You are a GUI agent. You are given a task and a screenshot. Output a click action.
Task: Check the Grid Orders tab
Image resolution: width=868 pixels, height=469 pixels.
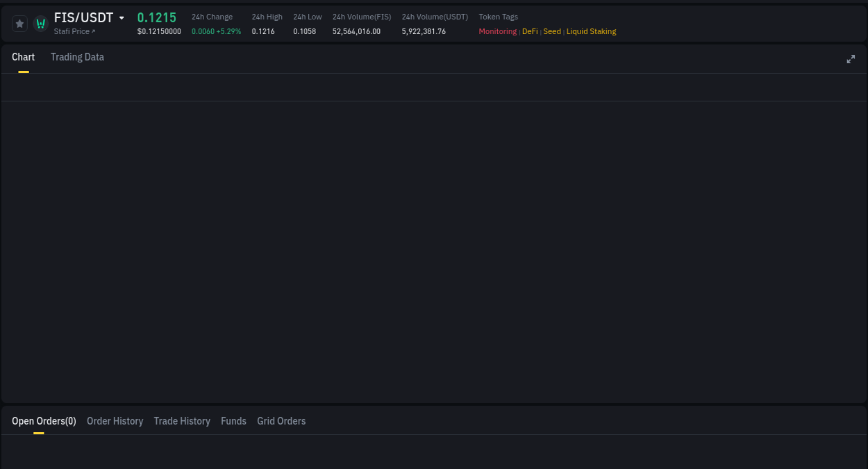click(281, 420)
